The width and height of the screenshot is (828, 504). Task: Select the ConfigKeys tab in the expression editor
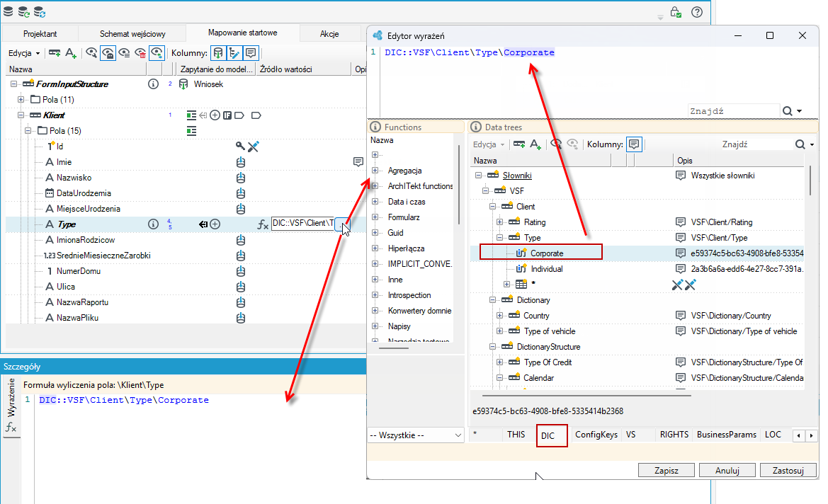coord(596,435)
